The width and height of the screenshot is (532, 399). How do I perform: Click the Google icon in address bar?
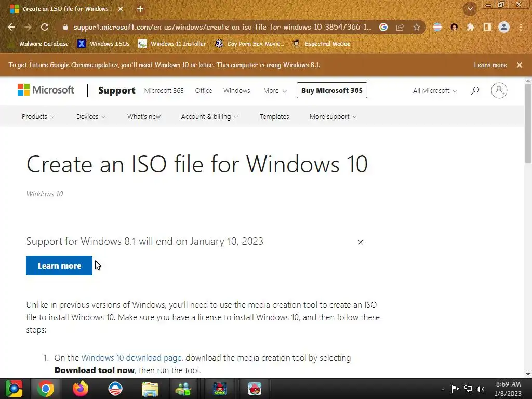click(383, 27)
